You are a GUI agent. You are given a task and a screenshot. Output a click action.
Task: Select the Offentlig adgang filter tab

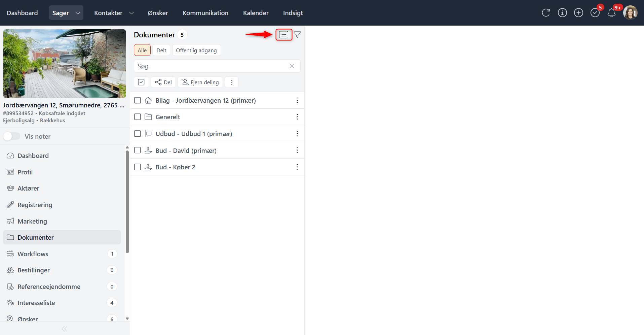(x=196, y=50)
